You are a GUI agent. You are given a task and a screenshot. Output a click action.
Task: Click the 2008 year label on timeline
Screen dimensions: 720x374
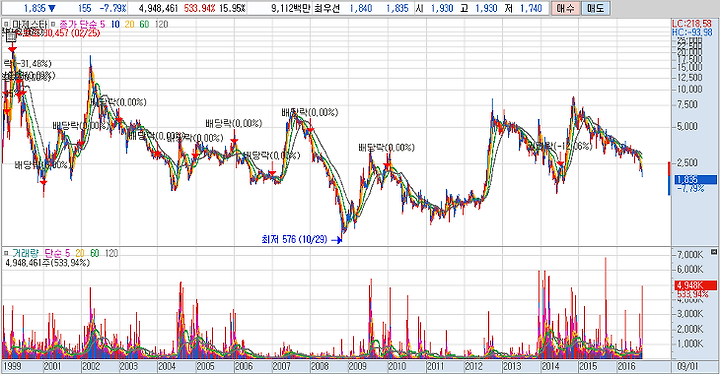[x=320, y=367]
